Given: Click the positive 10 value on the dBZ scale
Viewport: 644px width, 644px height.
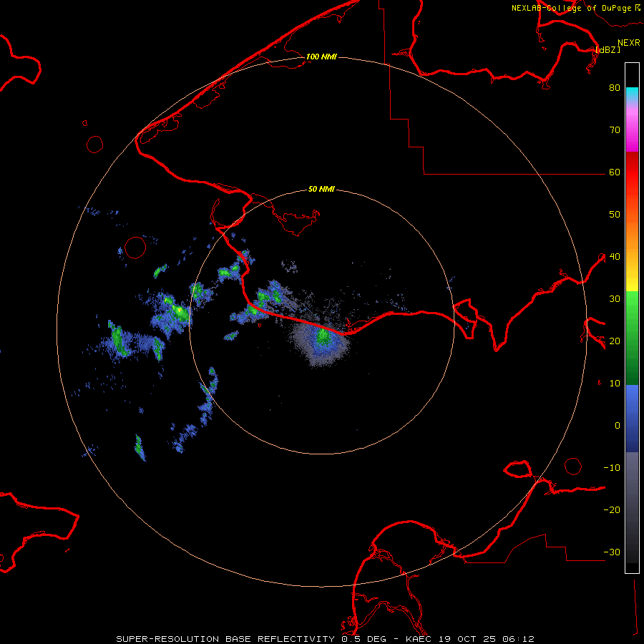Looking at the screenshot, I should [615, 384].
